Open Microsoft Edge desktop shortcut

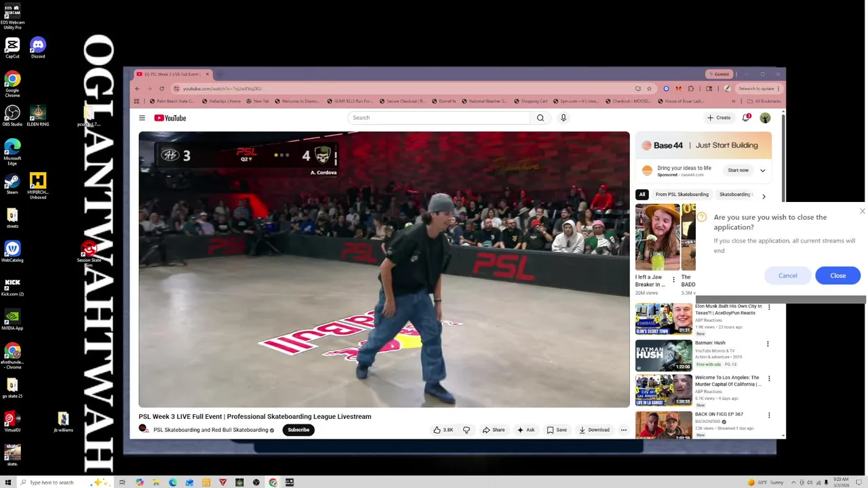coord(12,152)
